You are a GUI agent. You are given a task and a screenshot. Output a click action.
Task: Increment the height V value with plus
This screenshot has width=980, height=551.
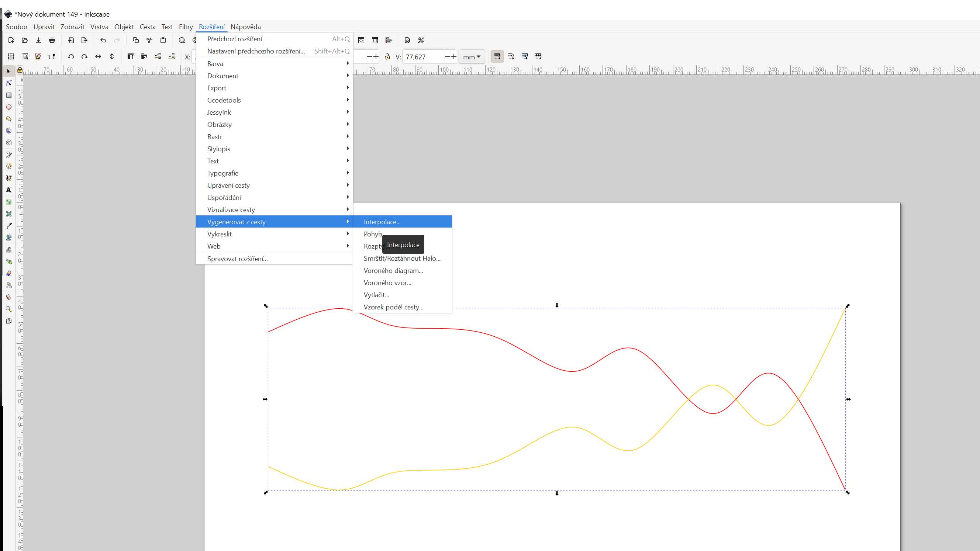click(453, 57)
